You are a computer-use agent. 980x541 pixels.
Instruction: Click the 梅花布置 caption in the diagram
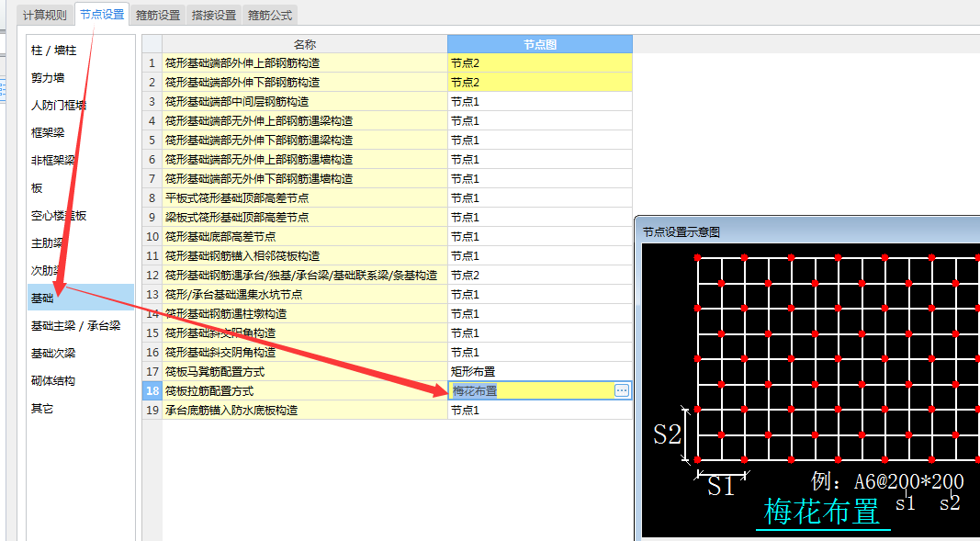[821, 512]
